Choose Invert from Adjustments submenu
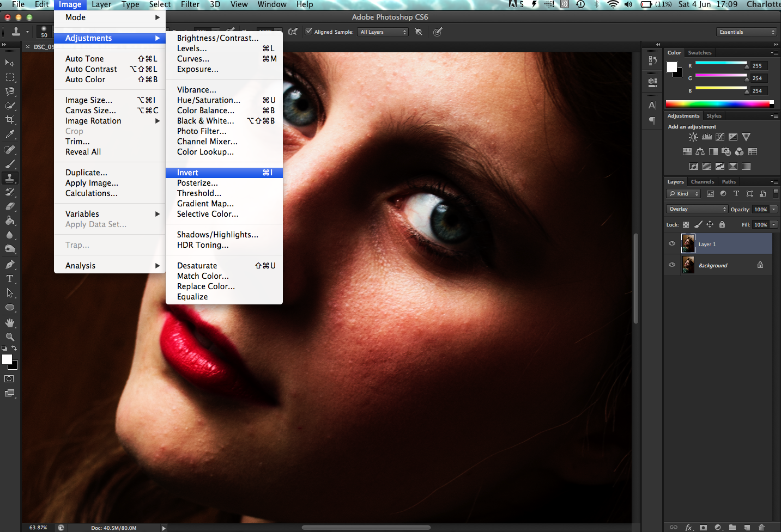This screenshot has height=532, width=781. (224, 173)
